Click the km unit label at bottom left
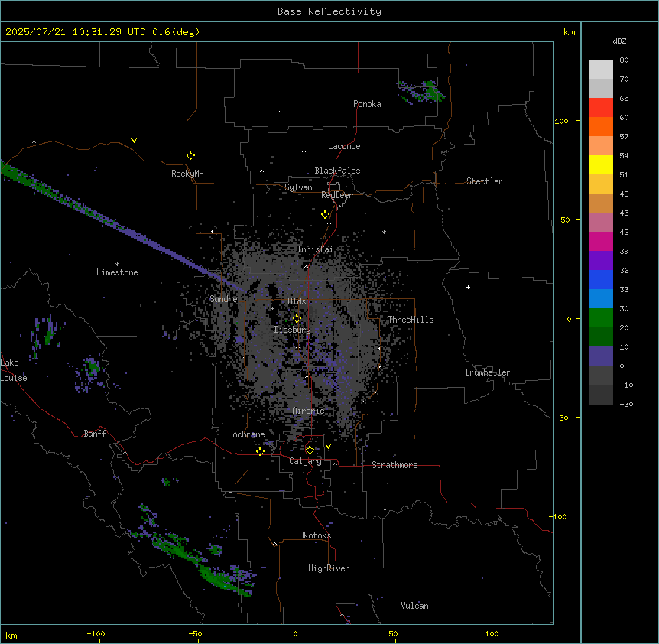The image size is (659, 644). click(x=11, y=635)
